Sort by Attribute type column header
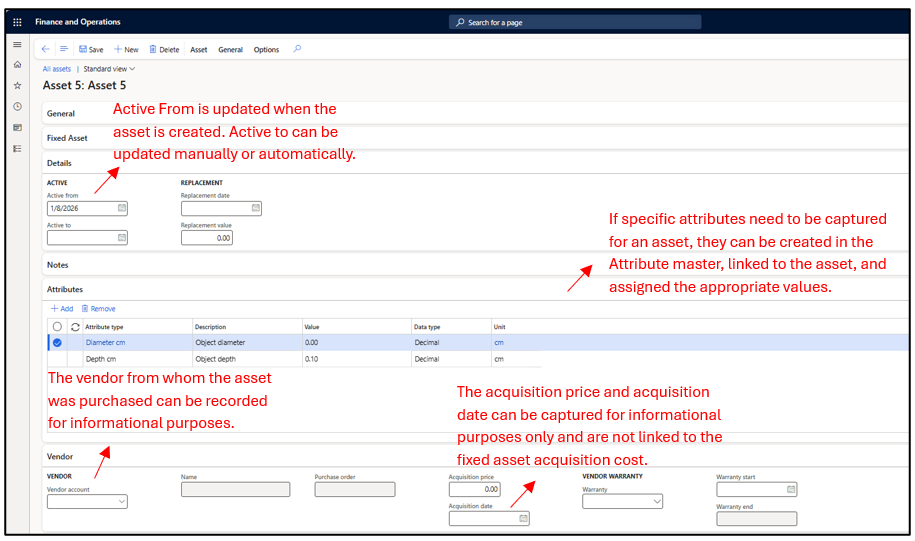The height and width of the screenshot is (541, 915). (x=104, y=327)
